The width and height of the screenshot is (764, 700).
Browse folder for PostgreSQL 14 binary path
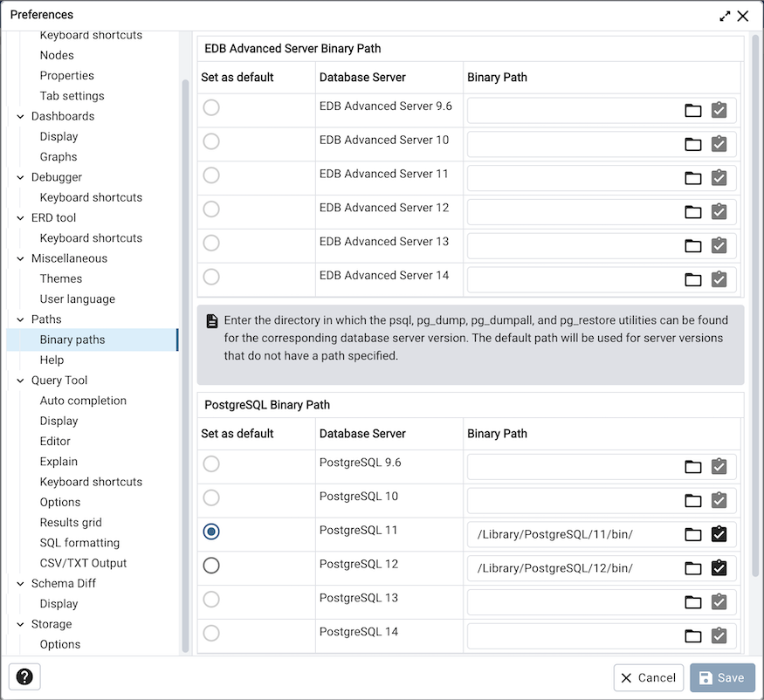[692, 635]
